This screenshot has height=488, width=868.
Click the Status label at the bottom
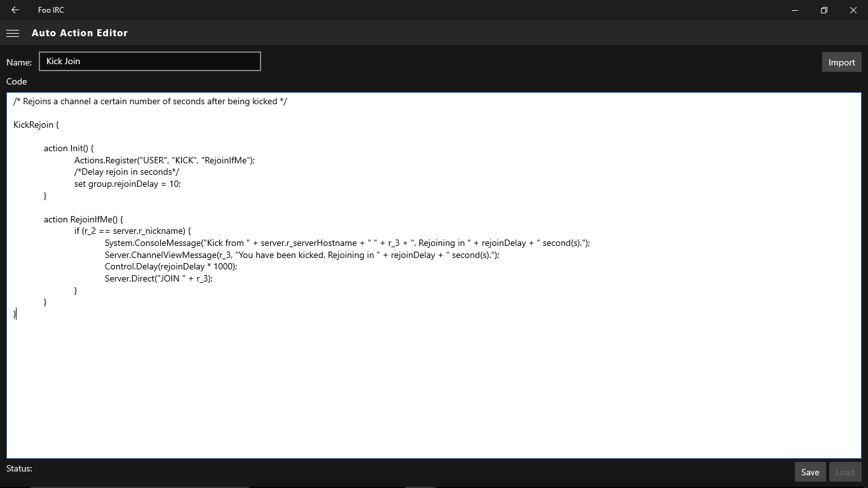(19, 468)
